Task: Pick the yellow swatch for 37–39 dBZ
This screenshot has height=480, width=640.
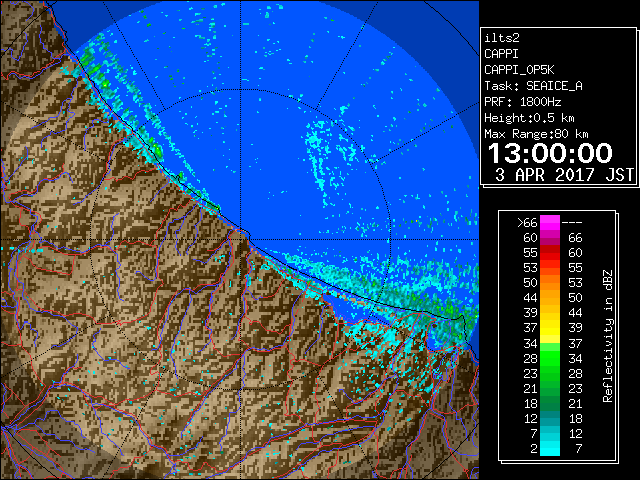Action: click(550, 328)
